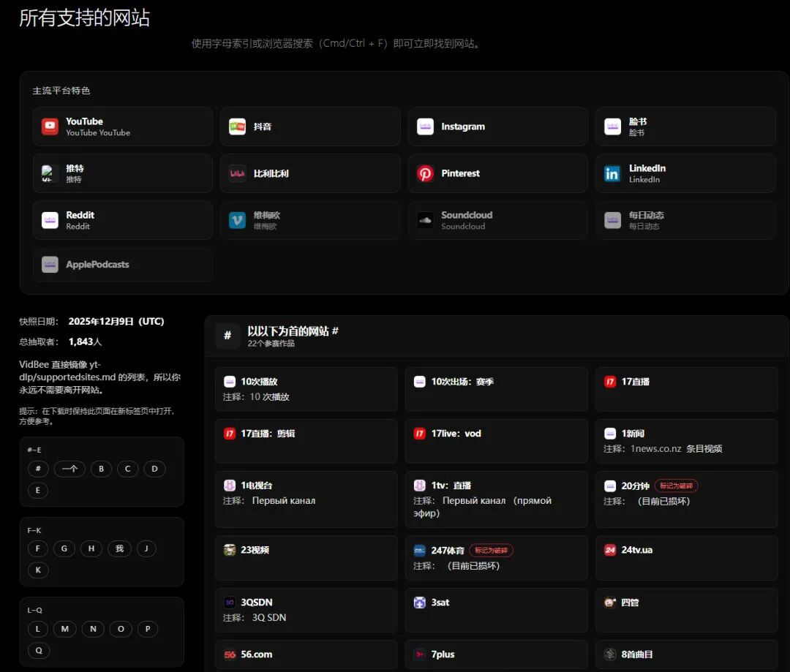The height and width of the screenshot is (672, 790).
Task: Jump to index letter F
Action: pyautogui.click(x=38, y=548)
